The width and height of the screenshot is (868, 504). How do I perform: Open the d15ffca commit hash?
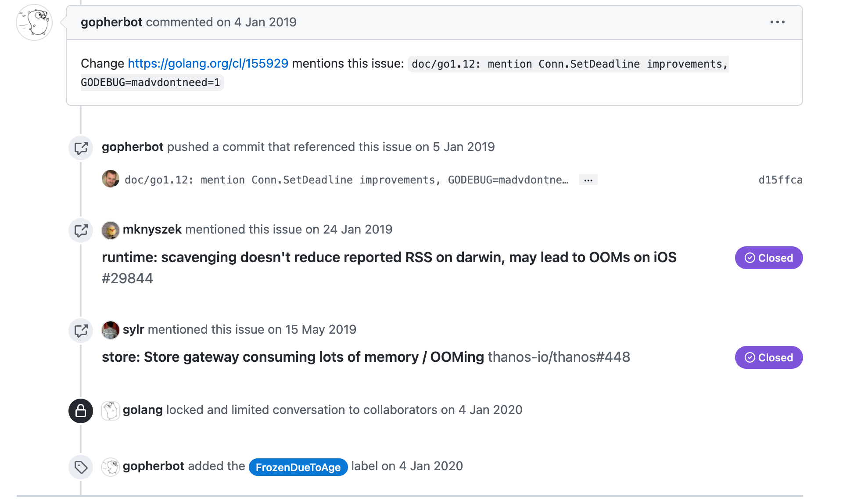tap(781, 180)
